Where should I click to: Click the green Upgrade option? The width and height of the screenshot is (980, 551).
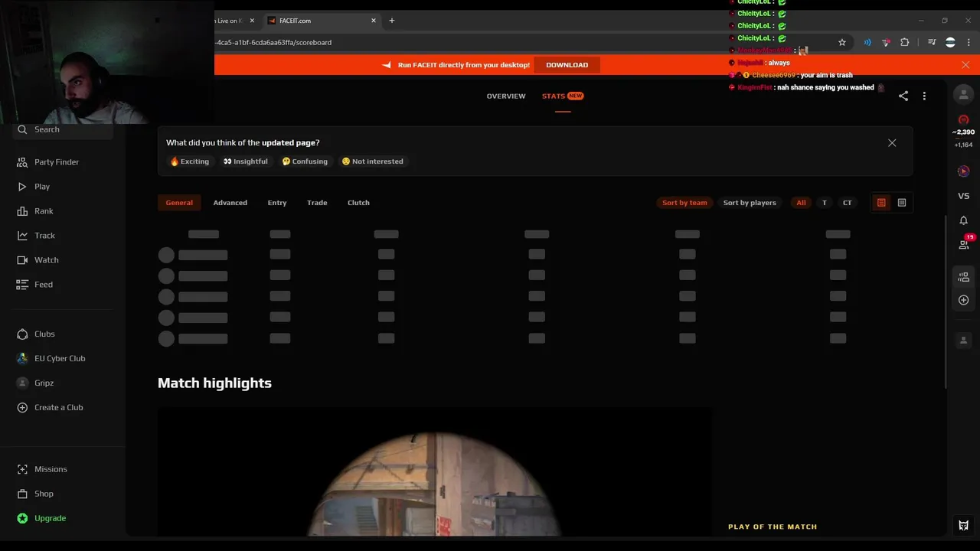[x=50, y=518]
